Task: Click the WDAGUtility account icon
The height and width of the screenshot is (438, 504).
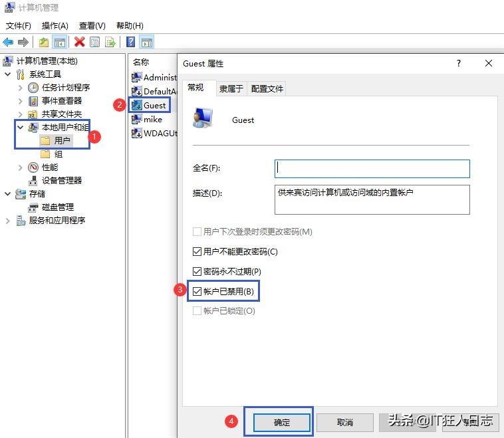Action: pos(136,133)
